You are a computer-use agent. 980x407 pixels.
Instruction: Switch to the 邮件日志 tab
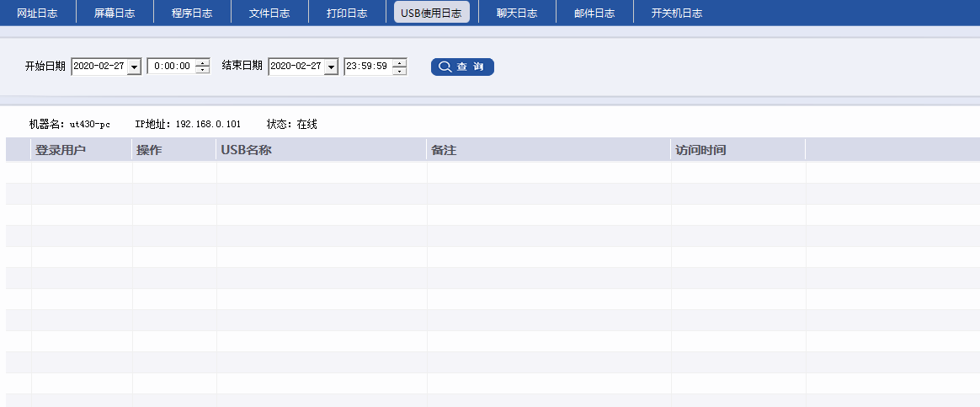[x=594, y=13]
